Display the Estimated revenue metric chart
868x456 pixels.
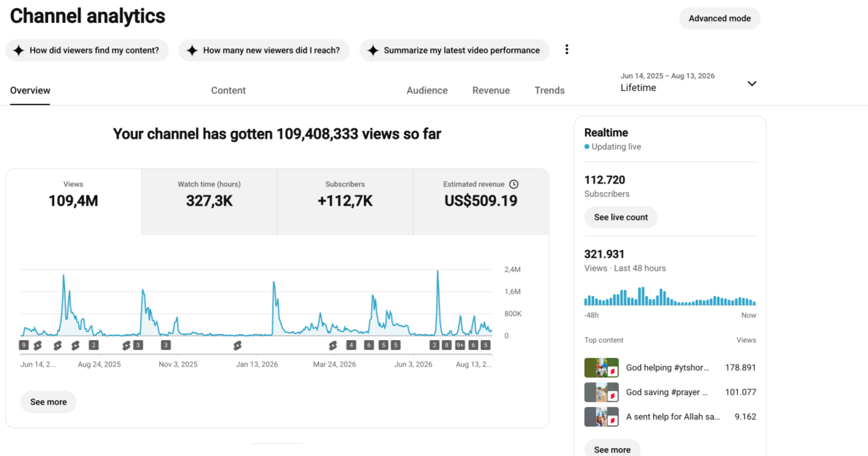pos(481,202)
